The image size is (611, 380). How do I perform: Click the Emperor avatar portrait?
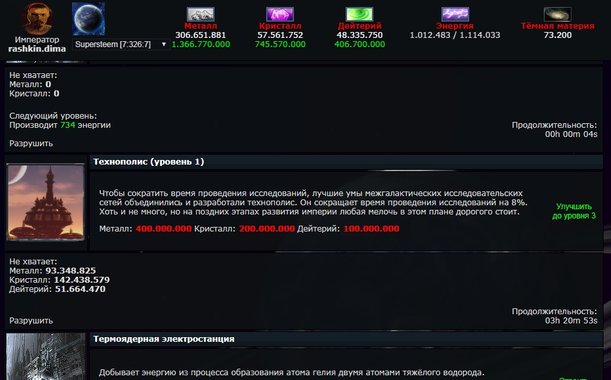(37, 18)
